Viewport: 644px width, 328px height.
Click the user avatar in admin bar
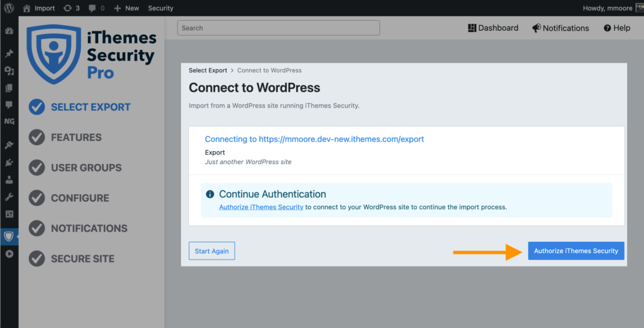(x=640, y=8)
